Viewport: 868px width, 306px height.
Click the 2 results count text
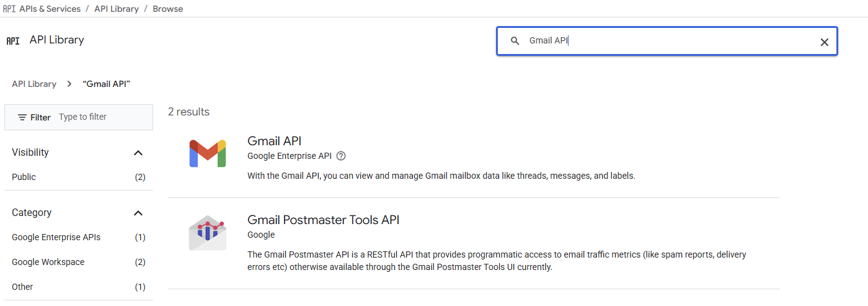188,112
